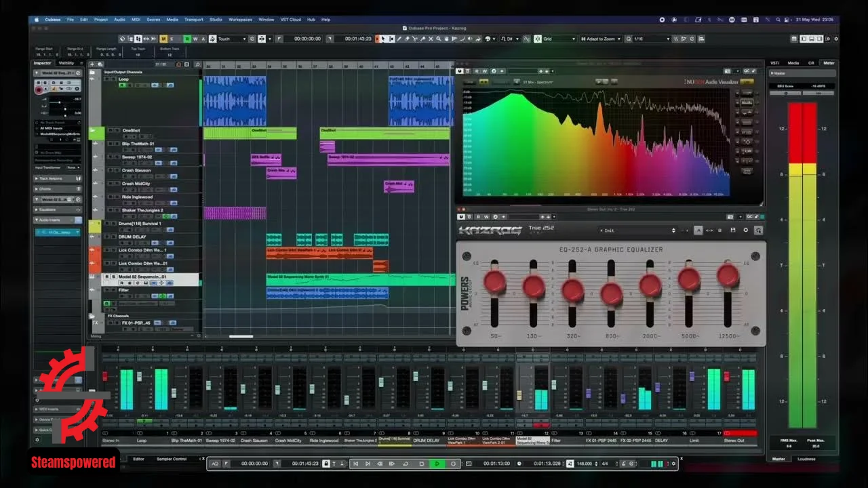
Task: Select the Range Selection tool
Action: pos(391,39)
